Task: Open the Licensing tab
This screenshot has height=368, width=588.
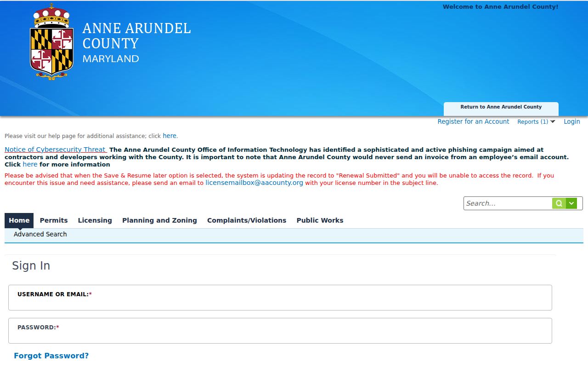Action: click(95, 220)
